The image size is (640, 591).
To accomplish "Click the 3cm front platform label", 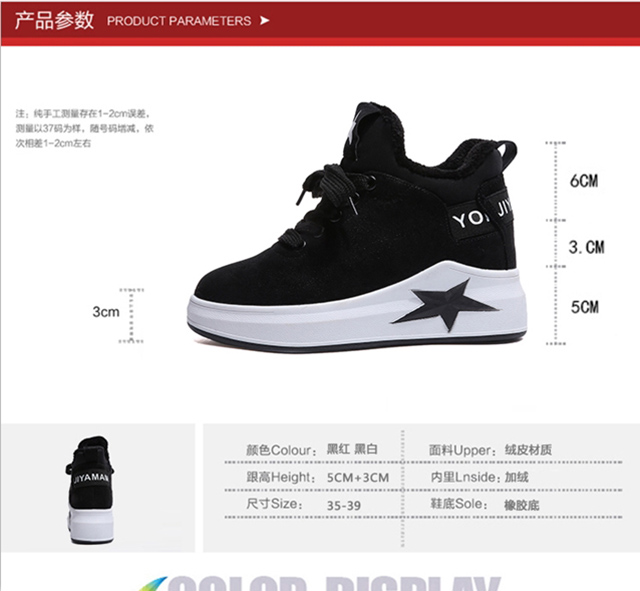I will pyautogui.click(x=106, y=312).
